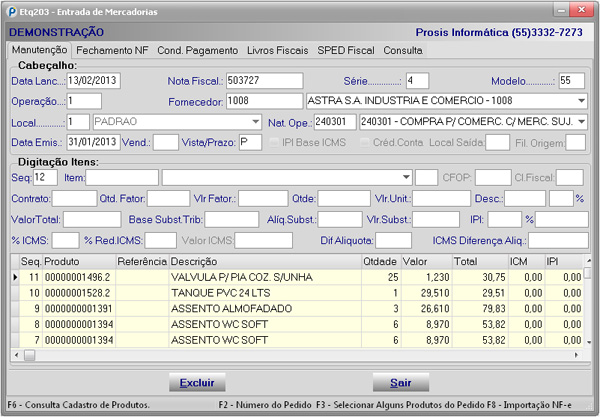The width and height of the screenshot is (600, 417).
Task: Click the ICMS Diferença Aliq. field
Action: coord(558,241)
